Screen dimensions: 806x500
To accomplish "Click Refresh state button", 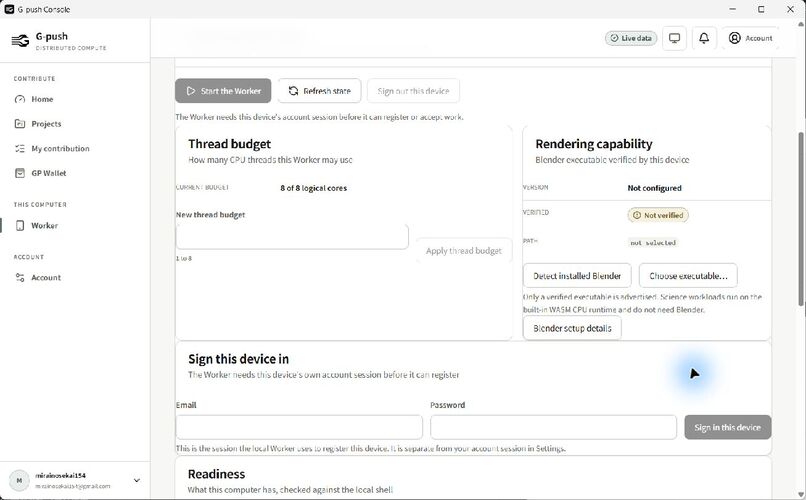I will (x=319, y=91).
